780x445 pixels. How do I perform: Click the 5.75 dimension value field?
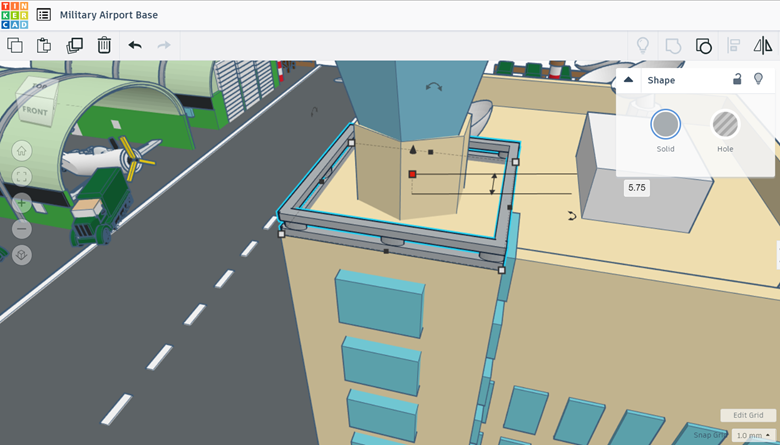tap(637, 187)
